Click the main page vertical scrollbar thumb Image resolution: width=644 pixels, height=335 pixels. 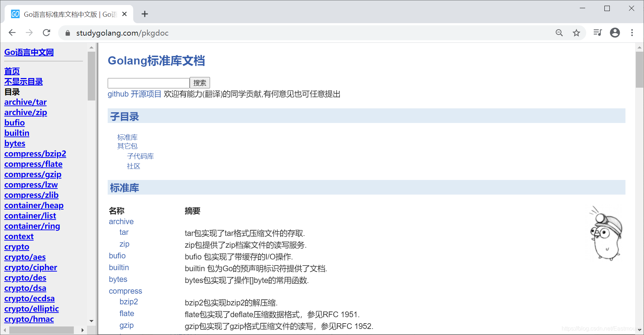(639, 69)
